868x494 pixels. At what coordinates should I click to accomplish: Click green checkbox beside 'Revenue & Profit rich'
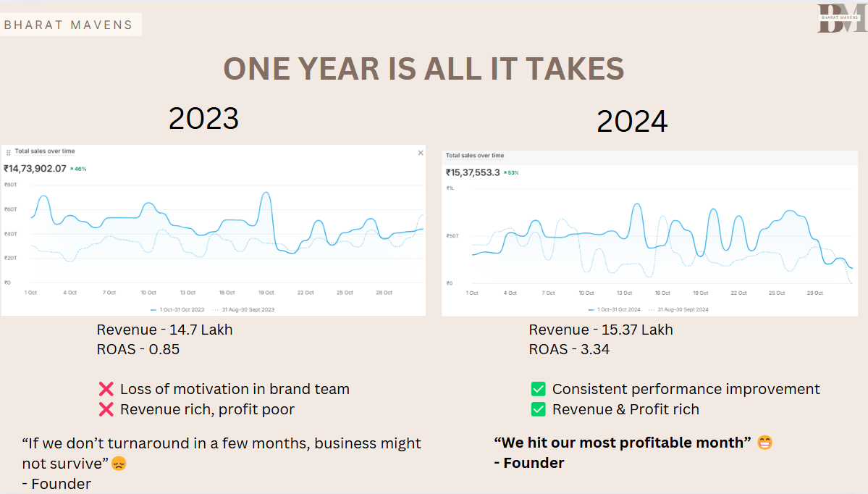538,409
